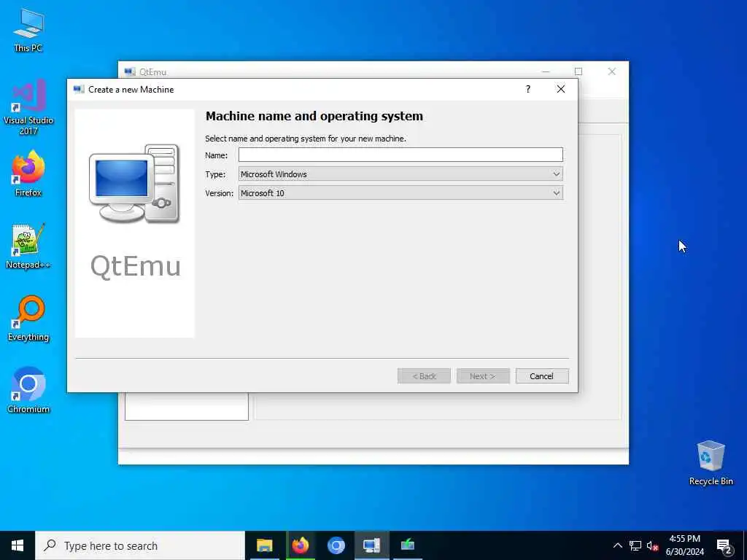Click the Cancel button in wizard
The height and width of the screenshot is (560, 747).
[542, 376]
